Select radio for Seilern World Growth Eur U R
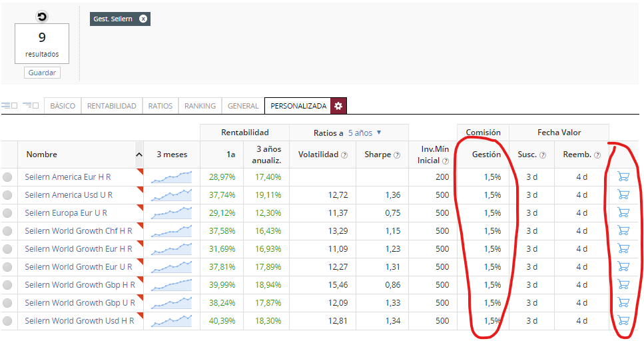Screen dimensions: 644x341 pyautogui.click(x=7, y=267)
